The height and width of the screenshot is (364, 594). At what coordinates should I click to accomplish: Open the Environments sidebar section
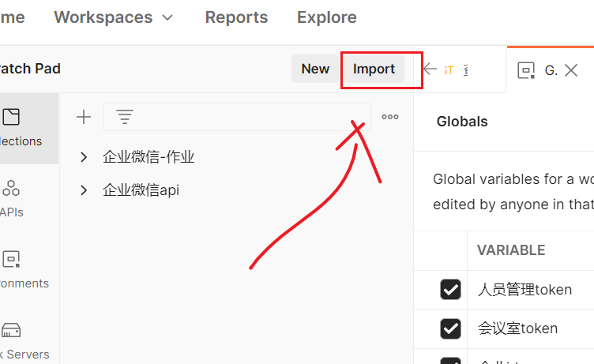pyautogui.click(x=23, y=270)
